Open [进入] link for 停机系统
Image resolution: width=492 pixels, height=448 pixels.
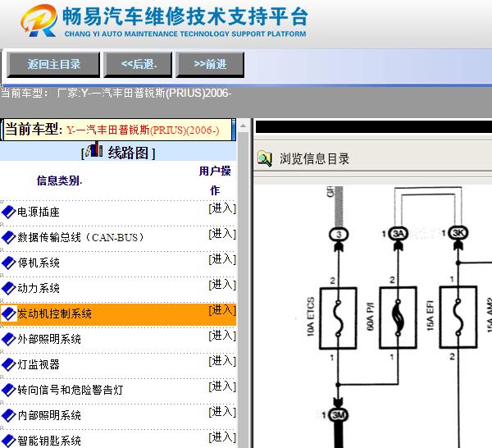222,259
